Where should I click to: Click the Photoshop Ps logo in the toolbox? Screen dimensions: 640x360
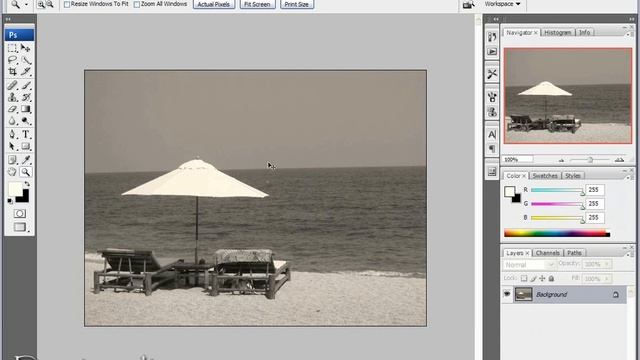coord(19,35)
